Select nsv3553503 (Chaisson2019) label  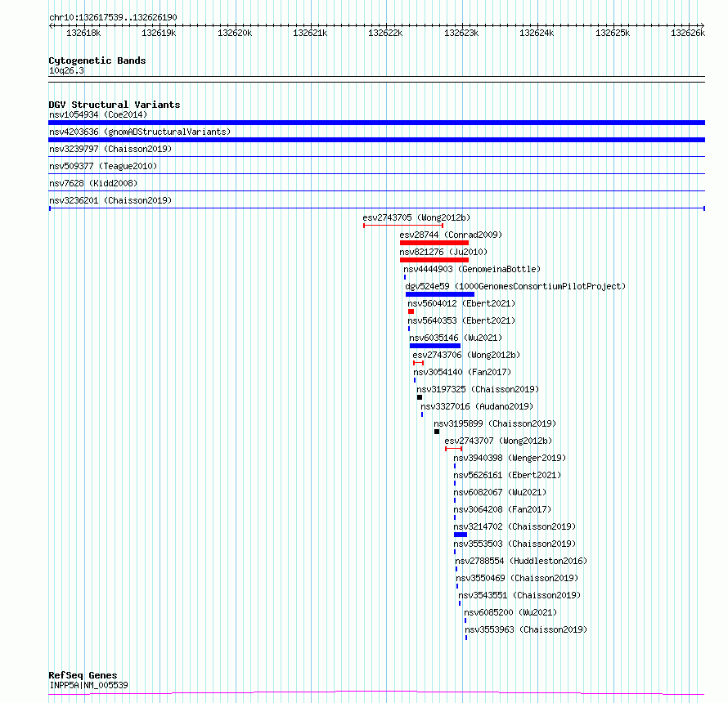(515, 544)
